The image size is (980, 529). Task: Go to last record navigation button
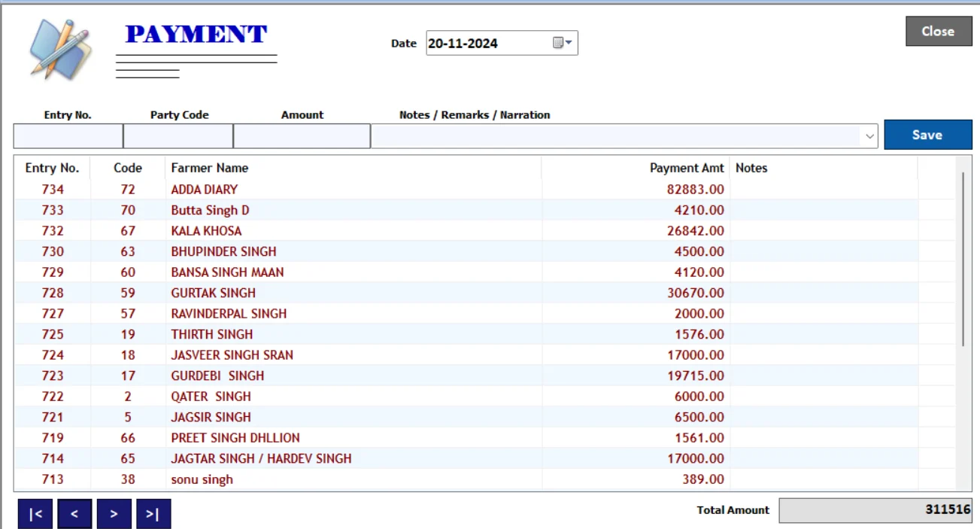pyautogui.click(x=153, y=514)
